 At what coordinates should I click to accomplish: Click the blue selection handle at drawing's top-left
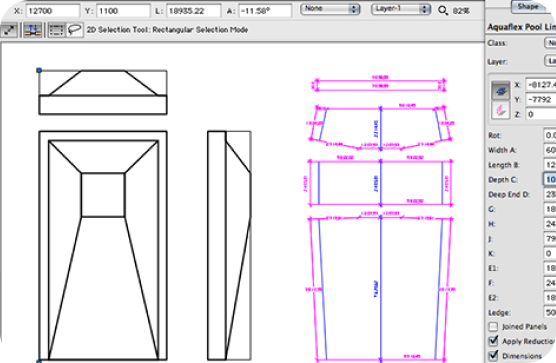(x=39, y=71)
